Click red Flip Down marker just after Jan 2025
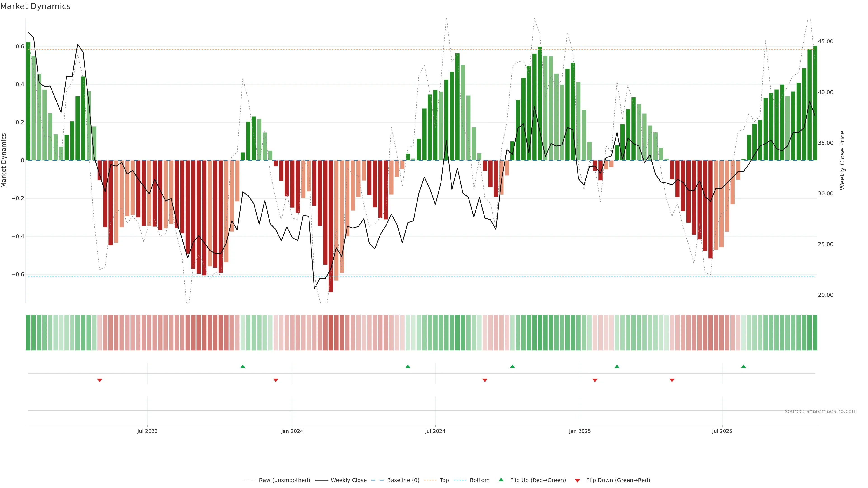 click(595, 380)
